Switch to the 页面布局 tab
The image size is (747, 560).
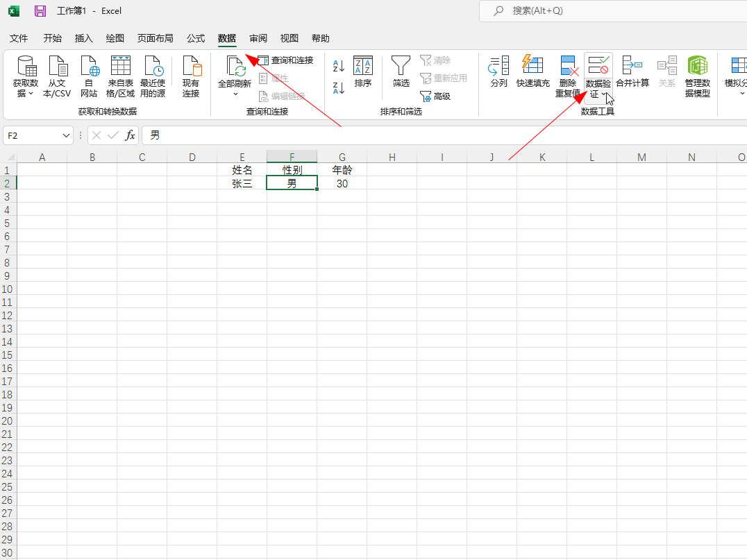pos(156,38)
